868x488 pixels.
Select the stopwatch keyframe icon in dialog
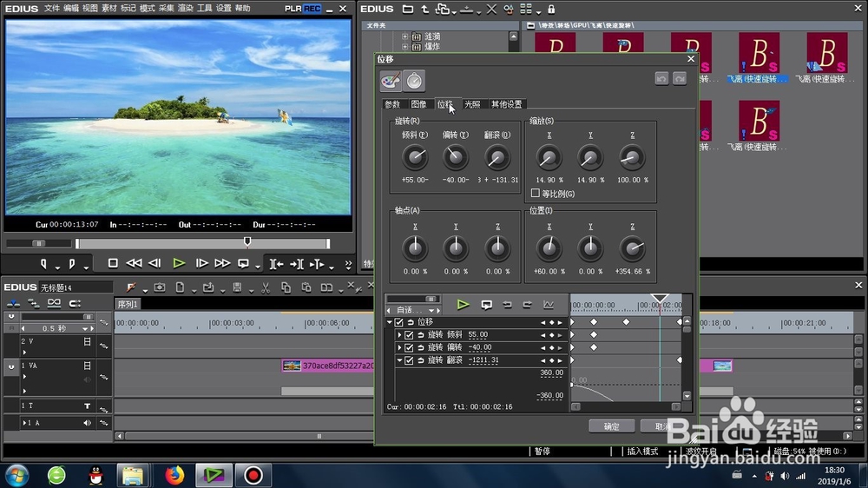point(414,81)
